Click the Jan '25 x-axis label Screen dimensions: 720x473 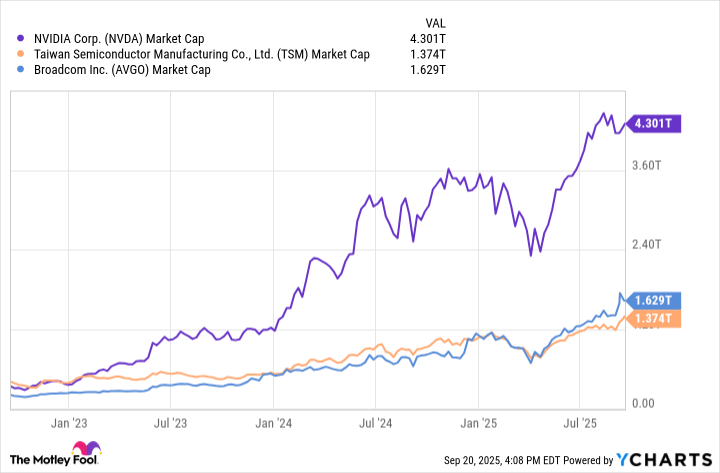[x=480, y=424]
